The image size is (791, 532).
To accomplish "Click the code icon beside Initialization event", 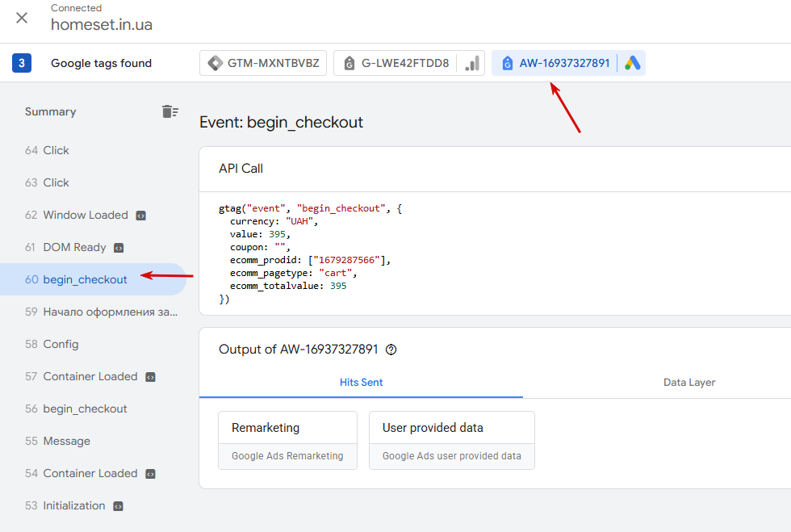I will point(118,506).
